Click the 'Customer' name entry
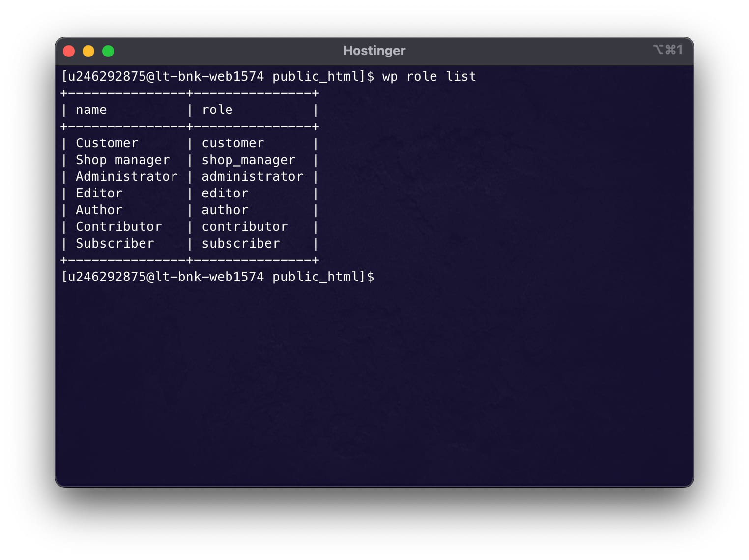 tap(107, 143)
